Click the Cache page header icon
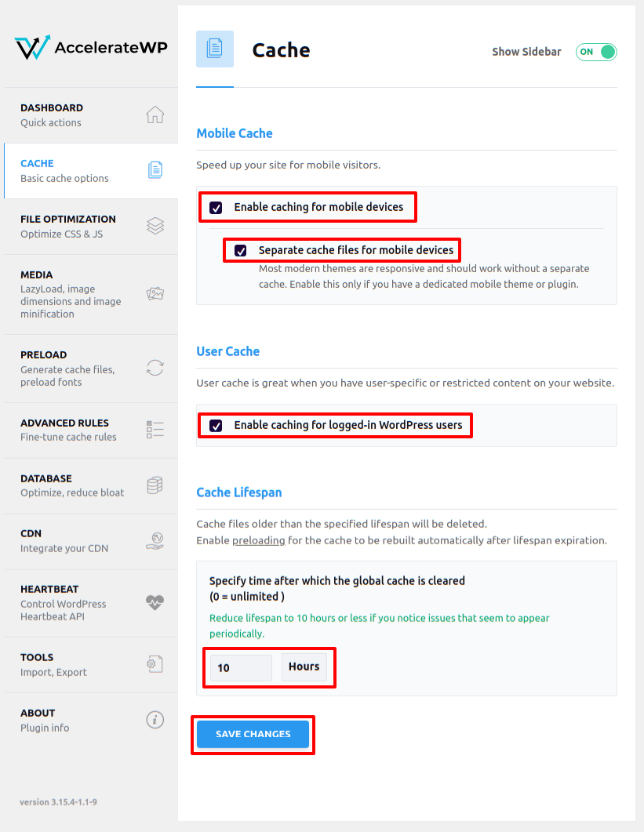644x832 pixels. [214, 48]
